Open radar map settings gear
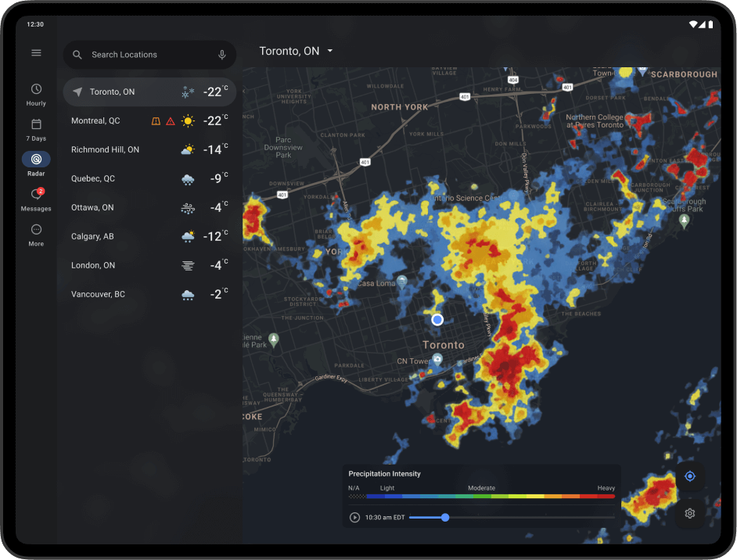Screen dimensions: 737x560 click(689, 514)
